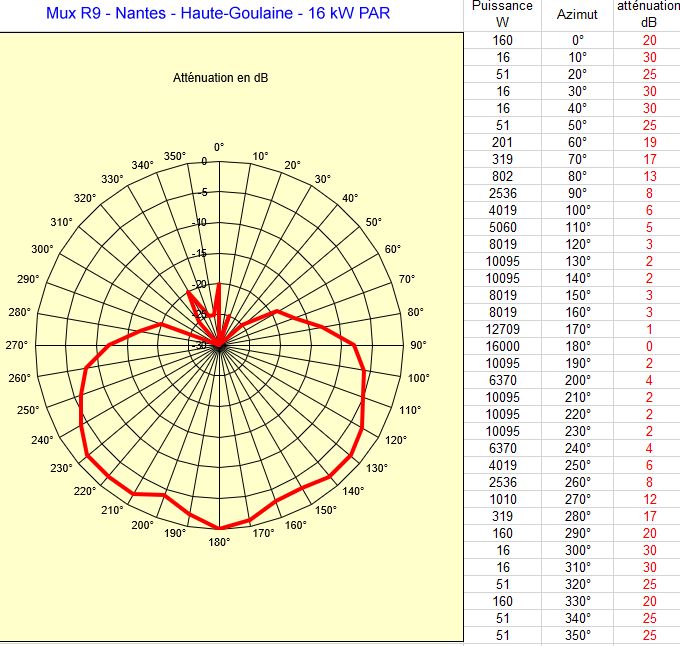
Task: Click the 'Atténuation en dB' chart label
Action: pyautogui.click(x=220, y=78)
